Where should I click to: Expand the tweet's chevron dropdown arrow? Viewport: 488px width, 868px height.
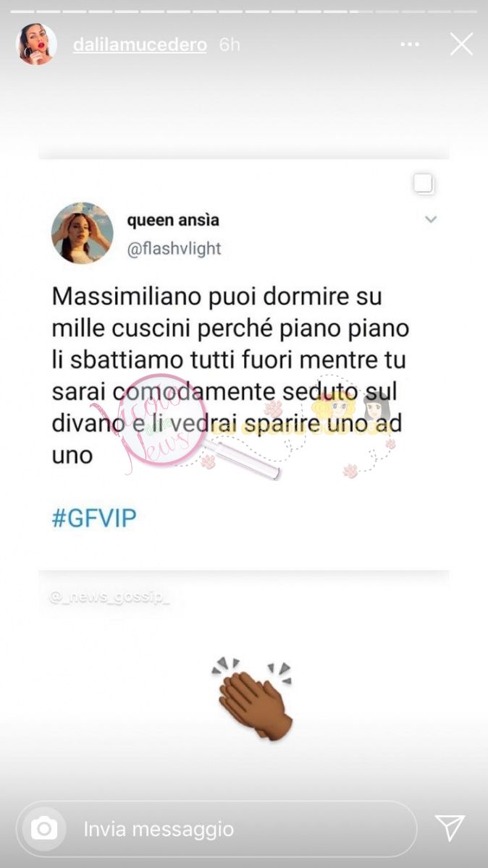(x=431, y=220)
